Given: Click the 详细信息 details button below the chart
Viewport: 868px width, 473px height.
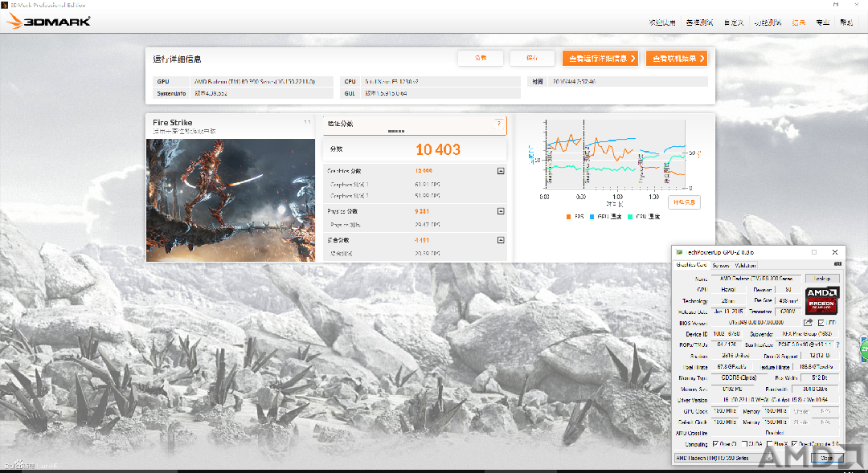Looking at the screenshot, I should click(x=684, y=202).
